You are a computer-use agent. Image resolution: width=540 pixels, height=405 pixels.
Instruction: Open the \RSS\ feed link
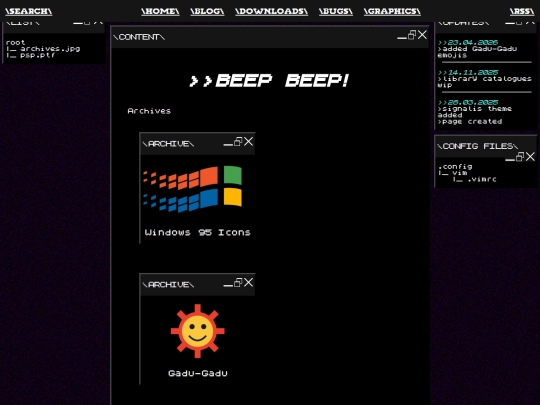point(522,11)
